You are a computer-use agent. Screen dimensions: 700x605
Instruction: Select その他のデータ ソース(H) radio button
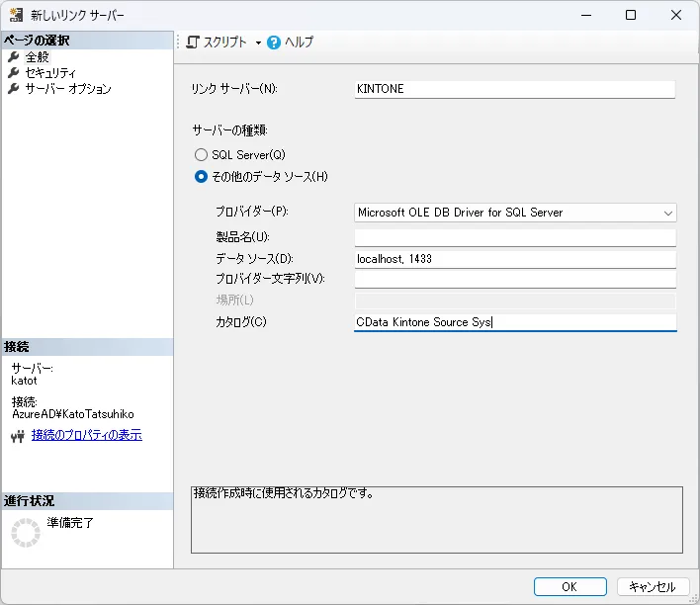pos(201,177)
